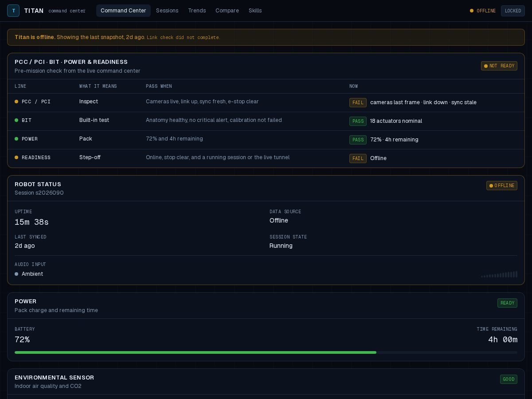
Task: Click the READINESS amber status dot
Action: click(x=16, y=157)
